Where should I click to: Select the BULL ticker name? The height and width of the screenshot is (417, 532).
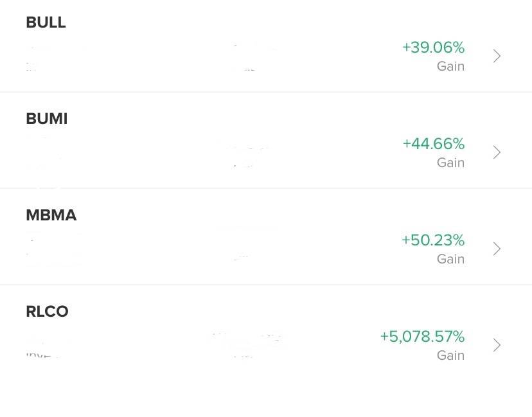(x=46, y=22)
